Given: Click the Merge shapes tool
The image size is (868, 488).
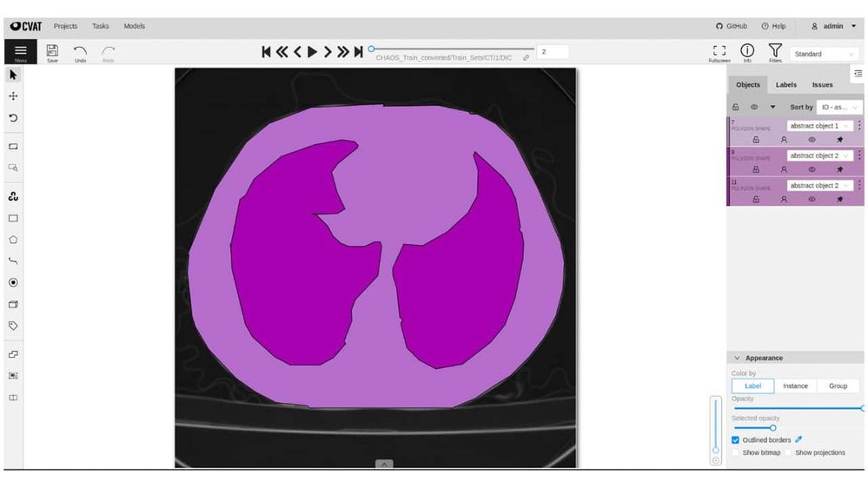Looking at the screenshot, I should pyautogui.click(x=13, y=354).
